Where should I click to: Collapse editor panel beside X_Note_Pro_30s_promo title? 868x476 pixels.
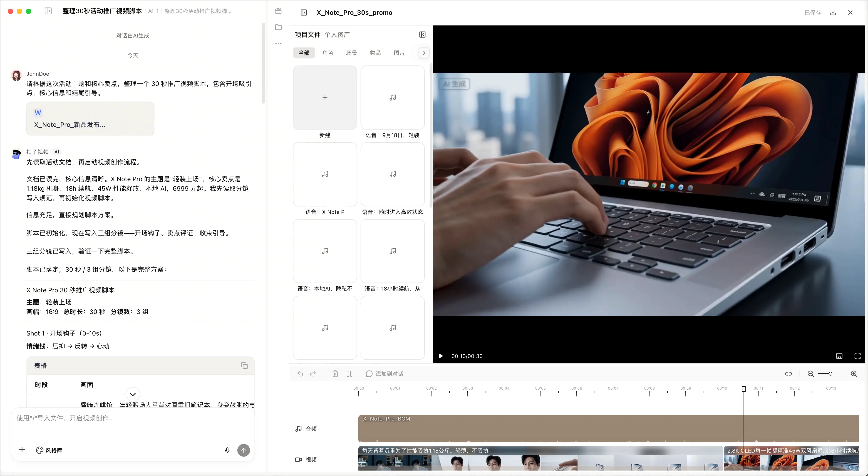(304, 13)
